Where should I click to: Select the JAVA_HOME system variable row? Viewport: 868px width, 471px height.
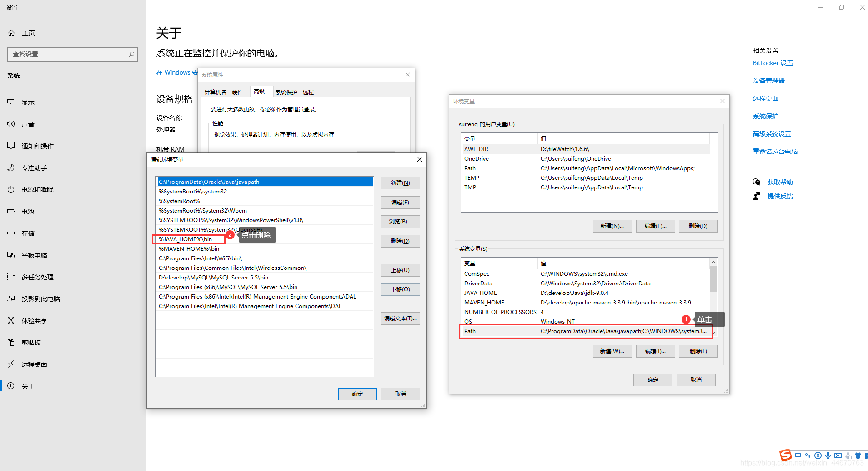[x=586, y=293]
